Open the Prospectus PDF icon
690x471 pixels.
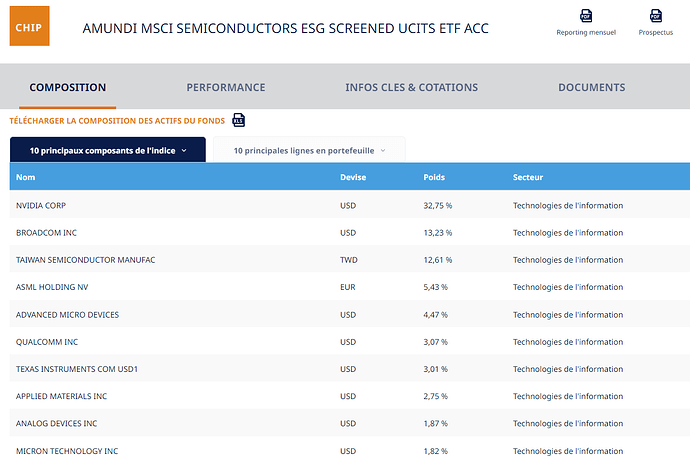[x=656, y=16]
